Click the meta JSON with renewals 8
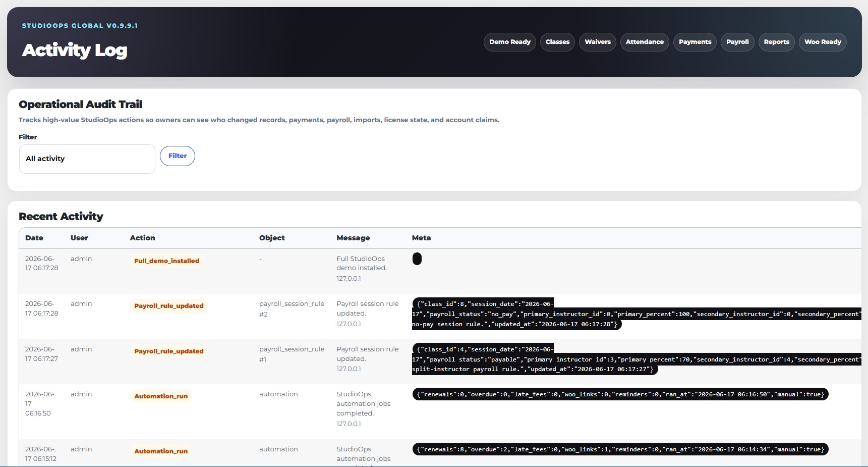The width and height of the screenshot is (868, 467). click(620, 449)
